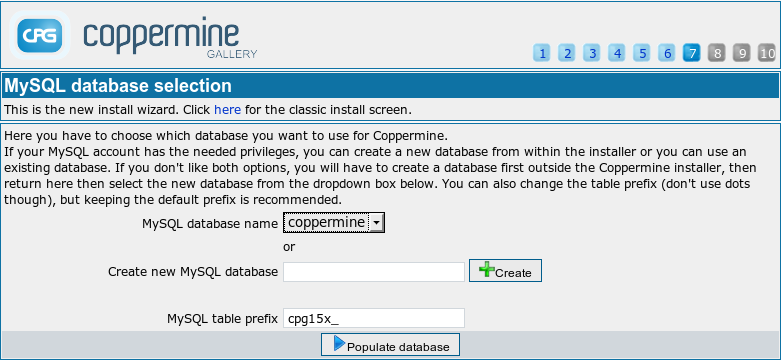Open the MySQL database name dropdown
The width and height of the screenshot is (781, 360).
[334, 223]
